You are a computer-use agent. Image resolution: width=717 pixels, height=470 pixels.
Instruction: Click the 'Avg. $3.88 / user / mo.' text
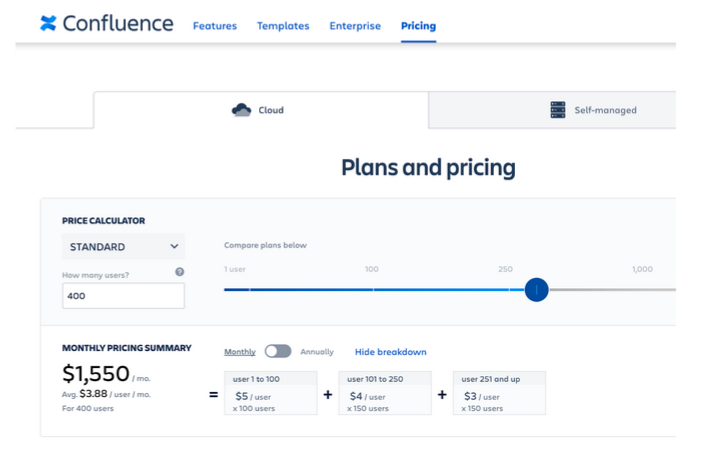coord(107,394)
